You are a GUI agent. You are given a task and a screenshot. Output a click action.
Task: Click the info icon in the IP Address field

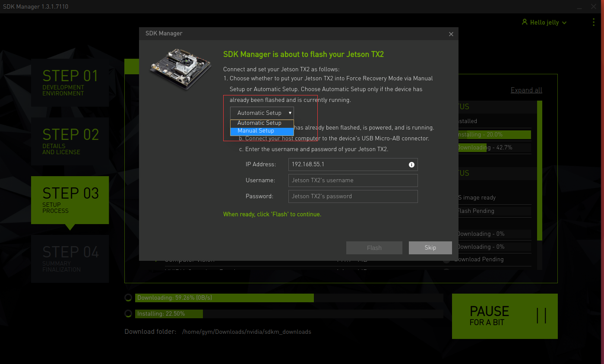(x=411, y=165)
